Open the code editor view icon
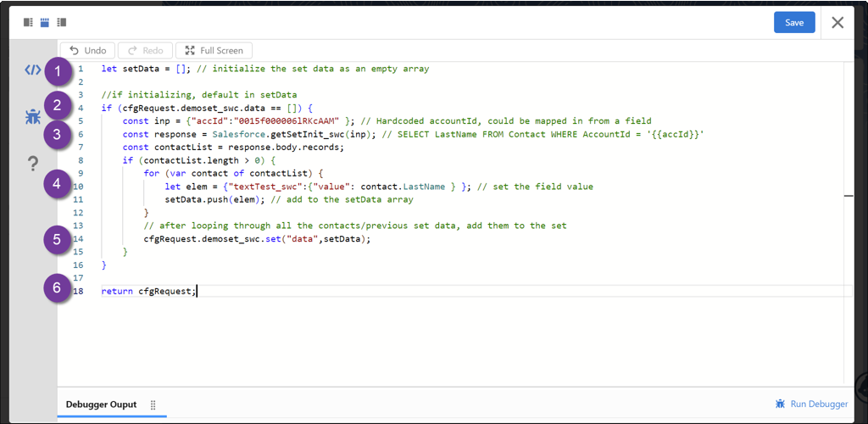Screen dimensions: 868x424 [33, 70]
